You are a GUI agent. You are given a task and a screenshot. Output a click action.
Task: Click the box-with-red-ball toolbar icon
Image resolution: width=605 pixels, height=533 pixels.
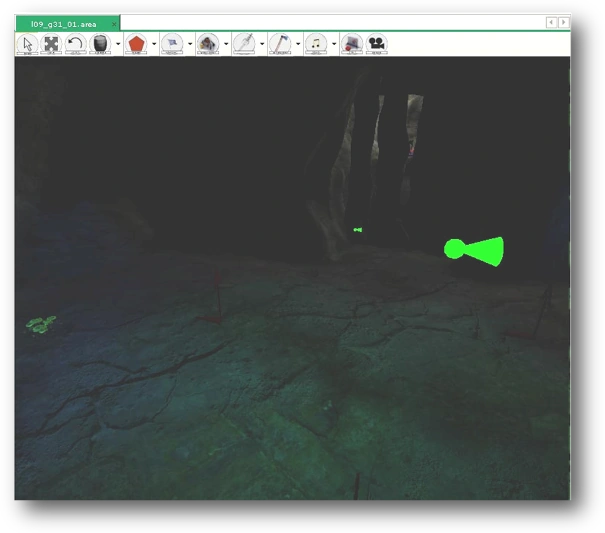click(352, 44)
